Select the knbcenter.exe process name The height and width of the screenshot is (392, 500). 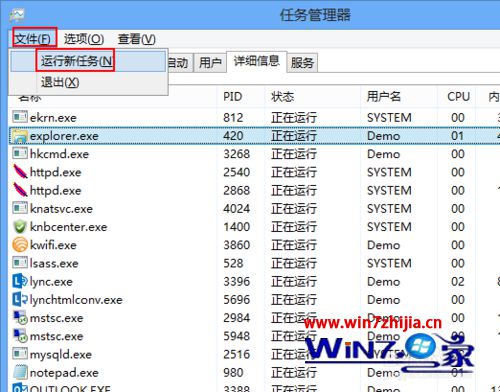[x=68, y=227]
